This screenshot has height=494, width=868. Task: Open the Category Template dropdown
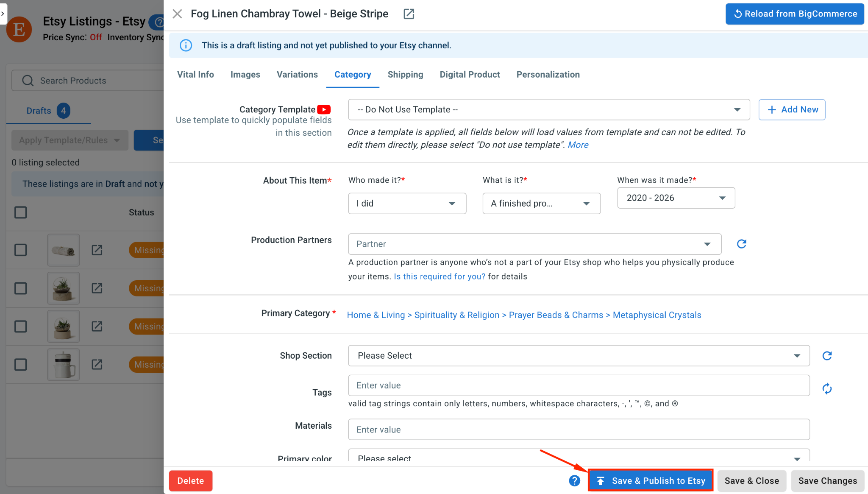pos(549,110)
